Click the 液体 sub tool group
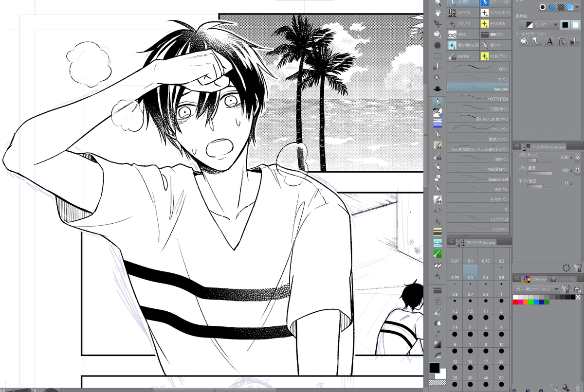Viewport: 584px width, 392px height. (462, 34)
